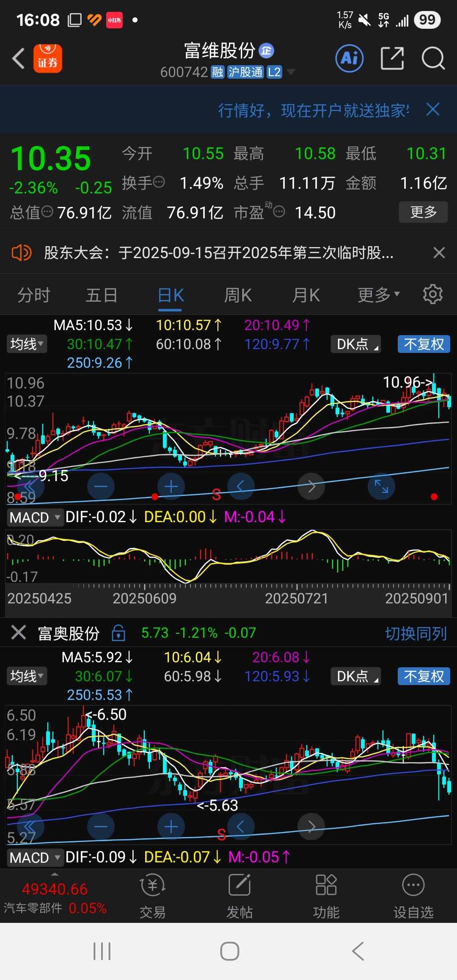Open the search magnifier icon
The image size is (457, 980).
point(433,58)
